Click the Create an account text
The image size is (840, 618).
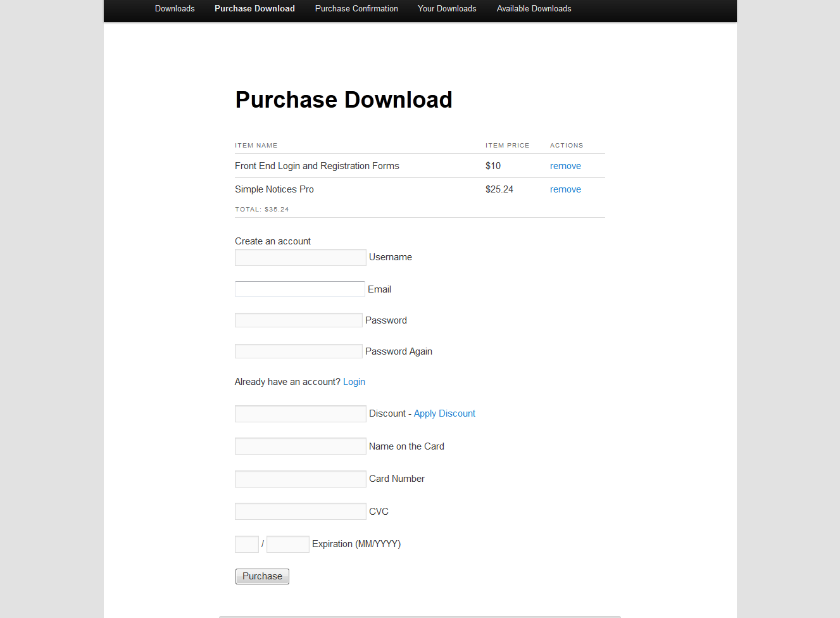[x=273, y=241]
